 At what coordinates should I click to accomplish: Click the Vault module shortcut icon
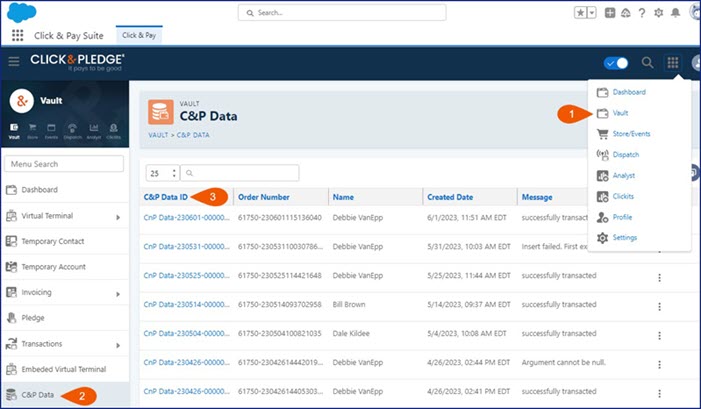(x=14, y=131)
